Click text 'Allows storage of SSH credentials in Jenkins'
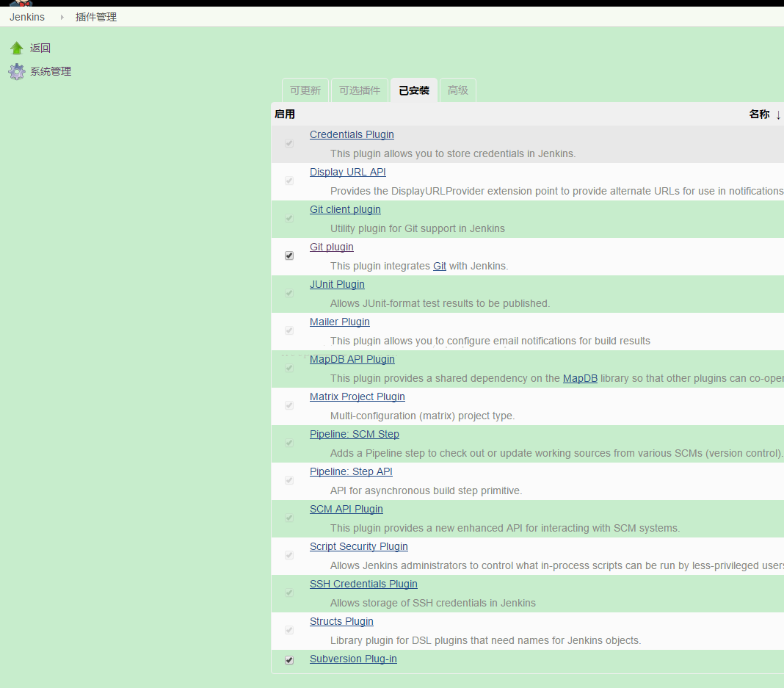This screenshot has width=784, height=688. point(433,604)
